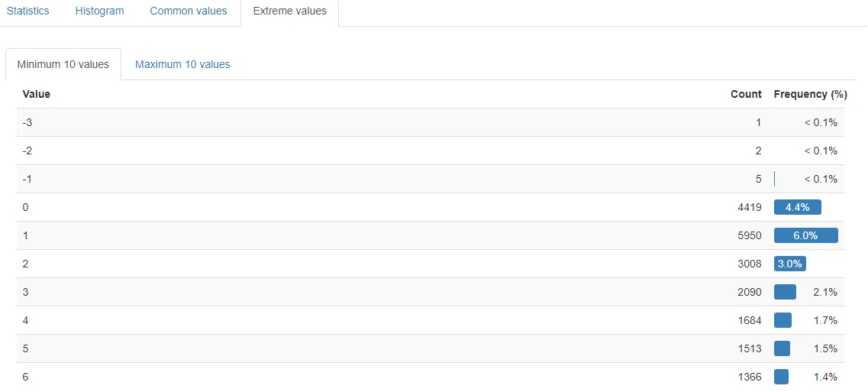Click the bar next to 1.7%
Viewport: 868px width, 392px height.
[x=782, y=320]
